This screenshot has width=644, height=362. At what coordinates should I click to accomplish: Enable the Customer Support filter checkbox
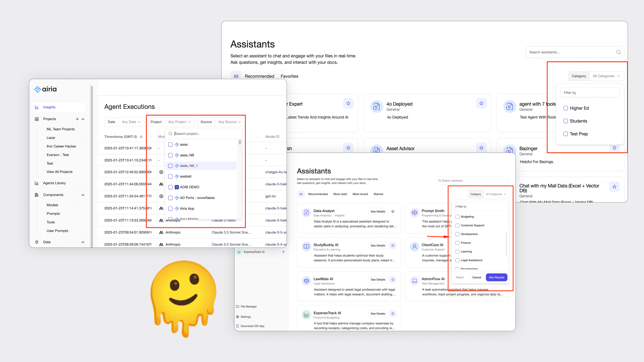pos(458,226)
